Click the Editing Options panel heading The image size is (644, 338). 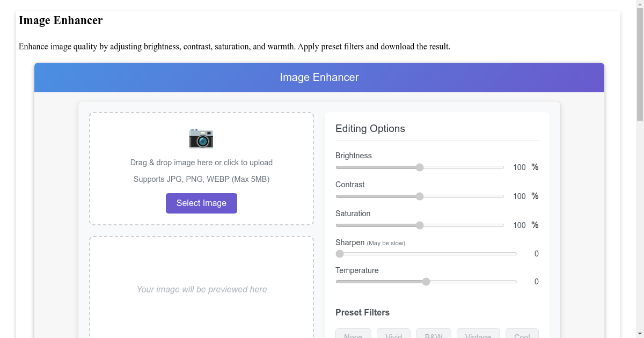click(x=370, y=128)
